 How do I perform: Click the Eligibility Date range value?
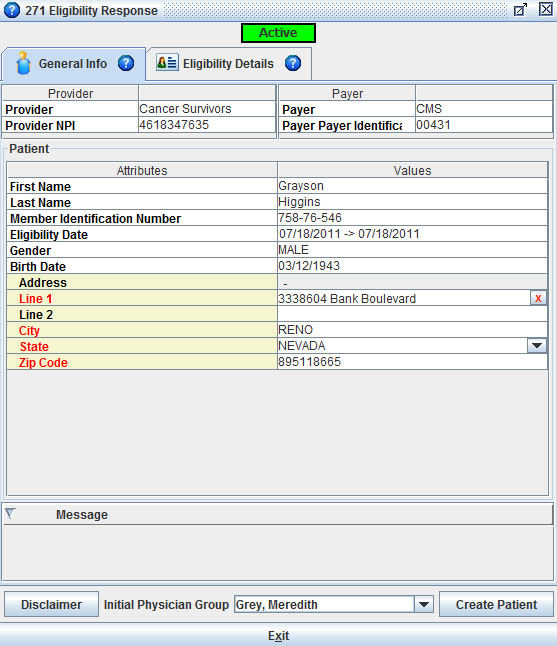pos(412,234)
